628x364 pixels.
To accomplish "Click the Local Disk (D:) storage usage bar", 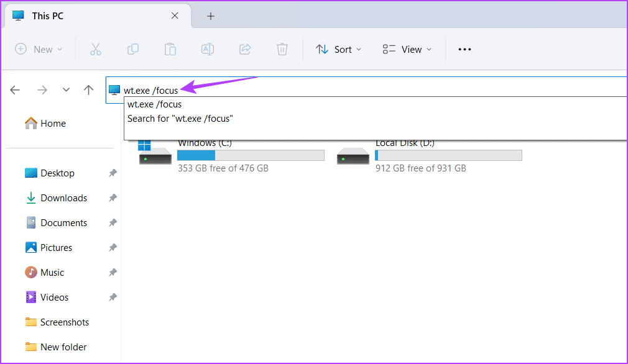I will point(448,155).
